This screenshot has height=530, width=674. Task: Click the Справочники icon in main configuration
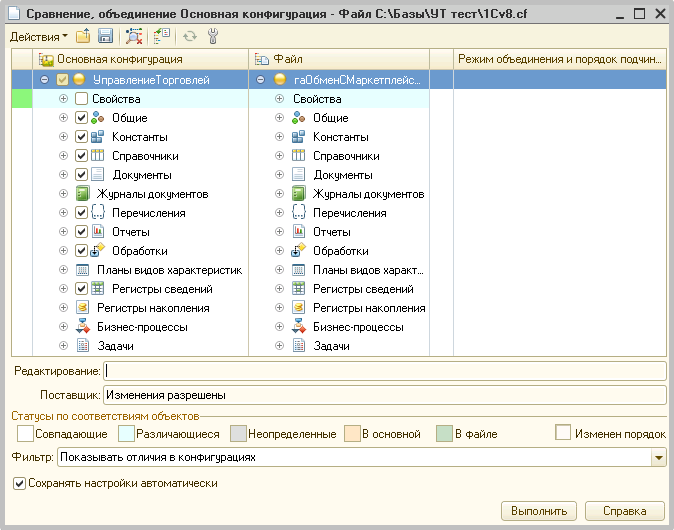point(98,156)
